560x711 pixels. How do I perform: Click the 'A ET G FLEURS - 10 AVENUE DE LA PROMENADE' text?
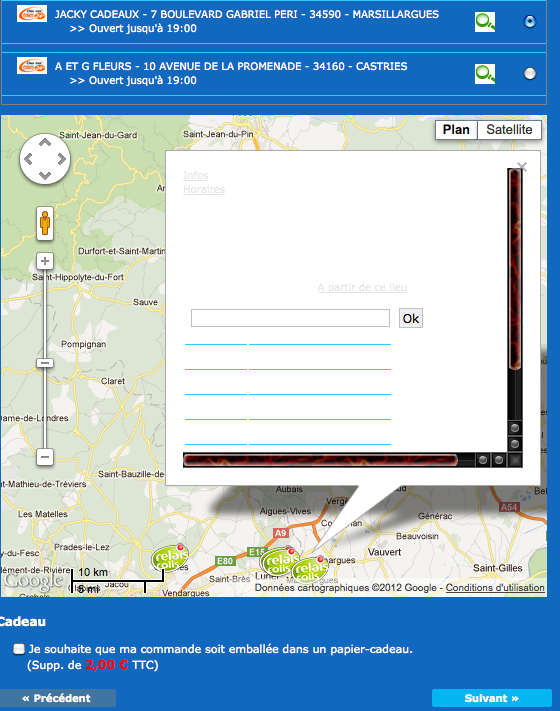(178, 67)
